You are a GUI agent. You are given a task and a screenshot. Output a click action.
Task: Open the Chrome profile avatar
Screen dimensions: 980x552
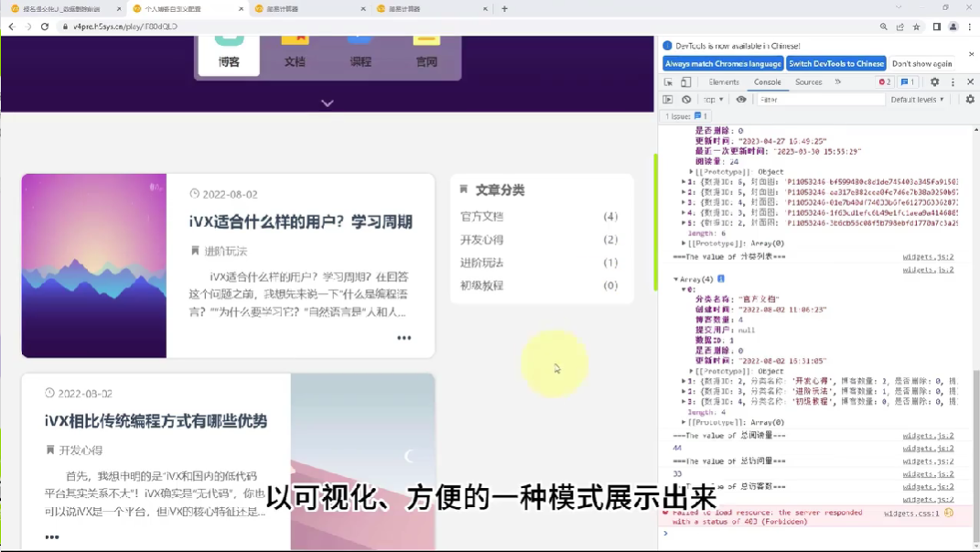953,27
